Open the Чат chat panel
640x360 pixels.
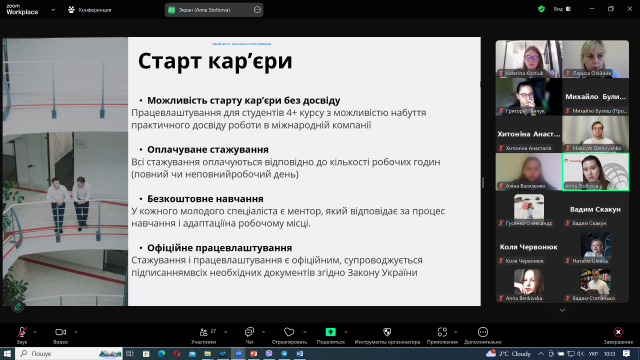249,335
